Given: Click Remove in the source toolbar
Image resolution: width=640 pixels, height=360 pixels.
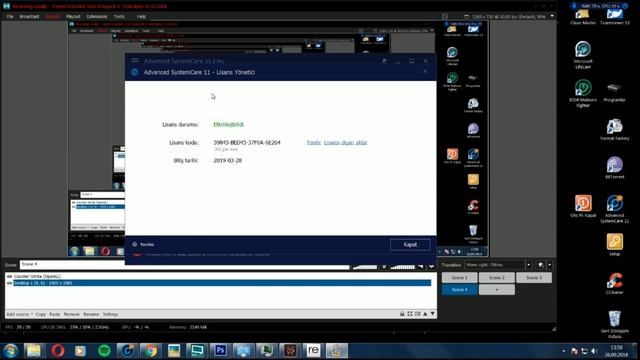Looking at the screenshot, I should click(x=71, y=314).
